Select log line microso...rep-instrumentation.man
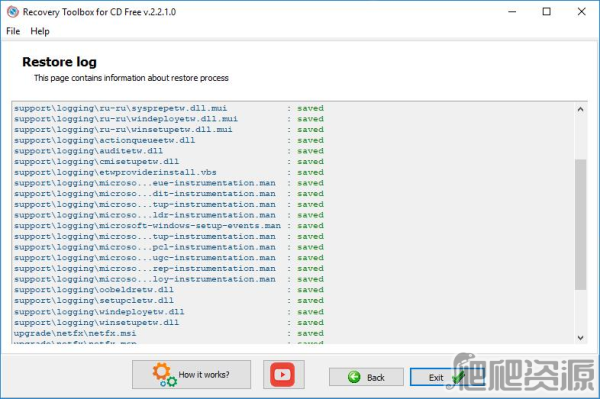The height and width of the screenshot is (399, 600). [169, 269]
